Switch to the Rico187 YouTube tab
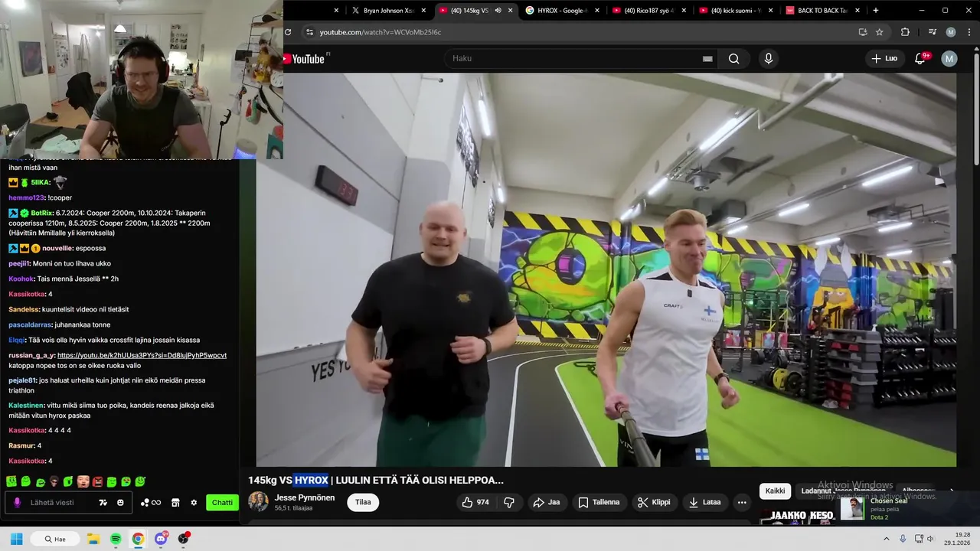980x551 pixels. pos(648,11)
